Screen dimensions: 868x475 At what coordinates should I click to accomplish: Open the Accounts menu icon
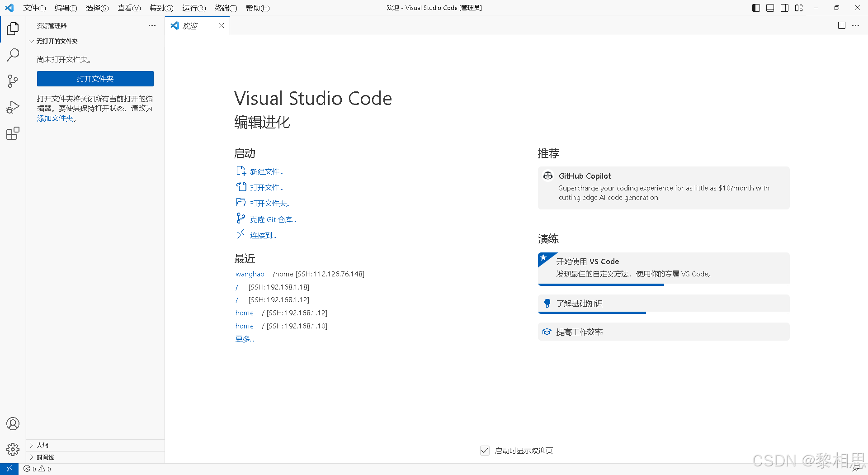point(13,424)
